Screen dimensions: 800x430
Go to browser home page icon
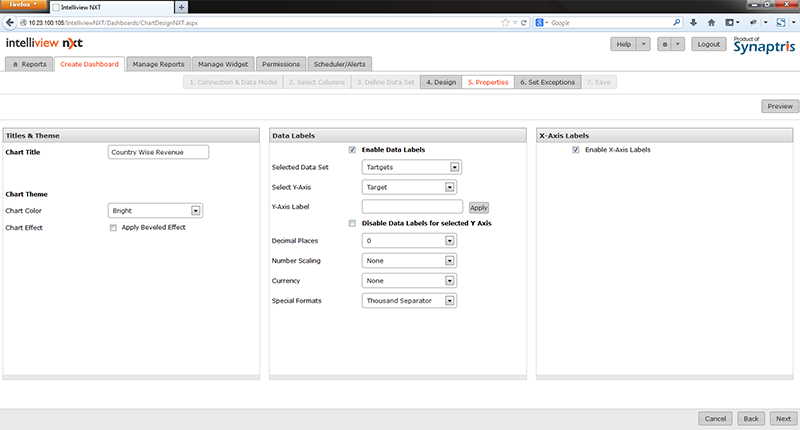(x=713, y=21)
